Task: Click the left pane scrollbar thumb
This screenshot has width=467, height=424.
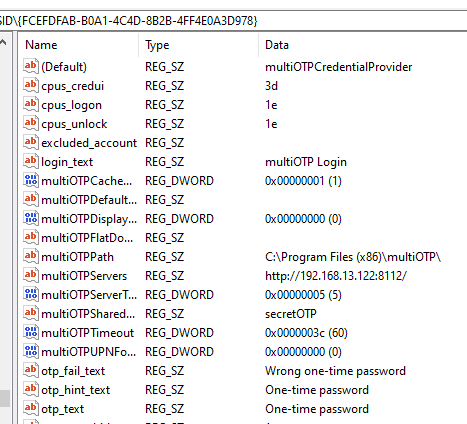Action: (5, 399)
